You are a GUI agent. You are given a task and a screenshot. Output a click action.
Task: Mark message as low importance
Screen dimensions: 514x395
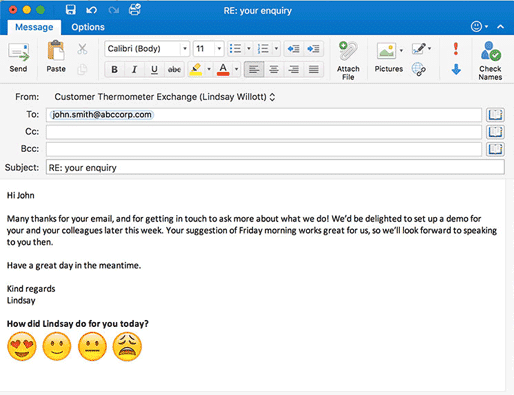coord(456,69)
